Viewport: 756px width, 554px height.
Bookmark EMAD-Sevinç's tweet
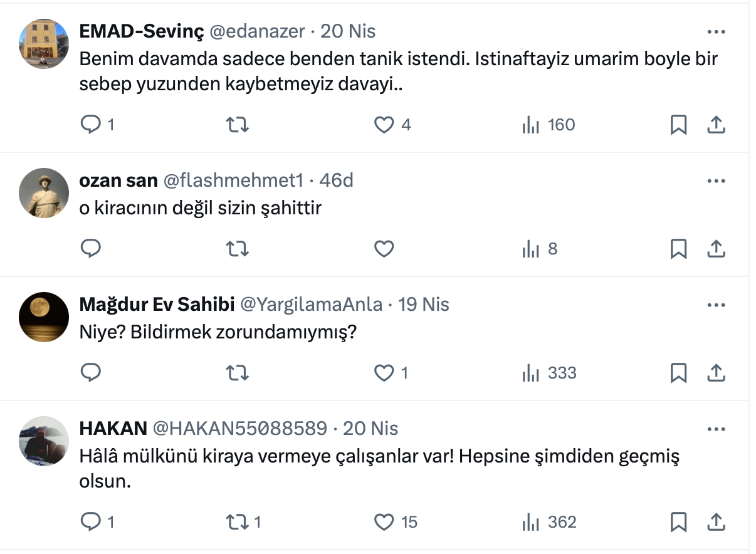[x=678, y=125]
